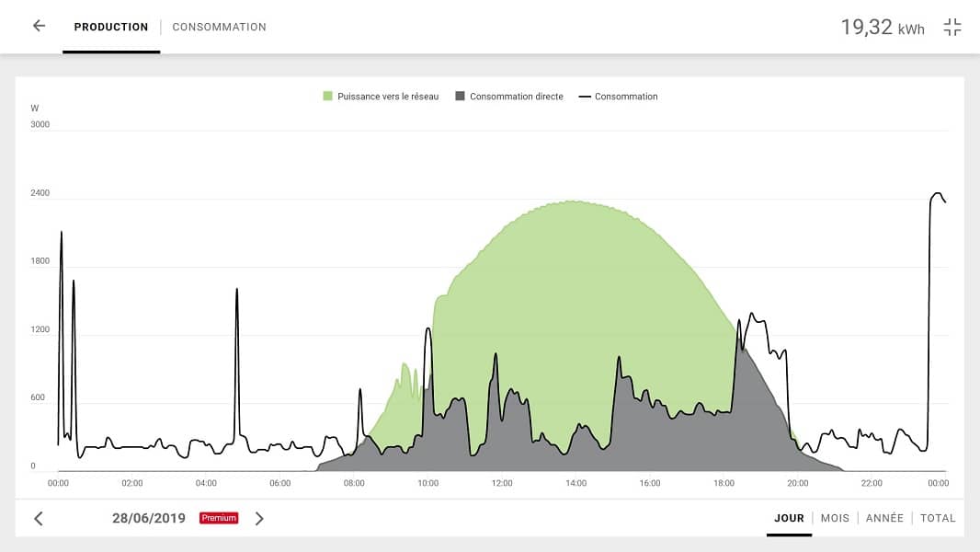Select the JOUR time range
This screenshot has width=980, height=552.
click(x=789, y=518)
